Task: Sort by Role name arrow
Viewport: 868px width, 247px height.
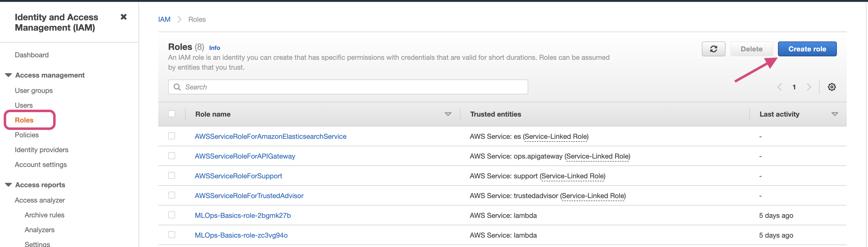Action: [448, 114]
